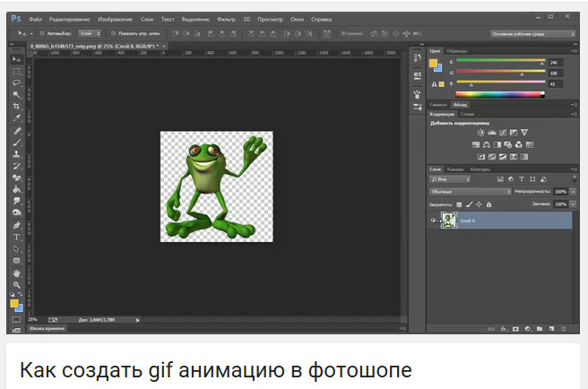Toggle Показать упр. элем. checkbox
This screenshot has width=588, height=389.
pyautogui.click(x=113, y=33)
